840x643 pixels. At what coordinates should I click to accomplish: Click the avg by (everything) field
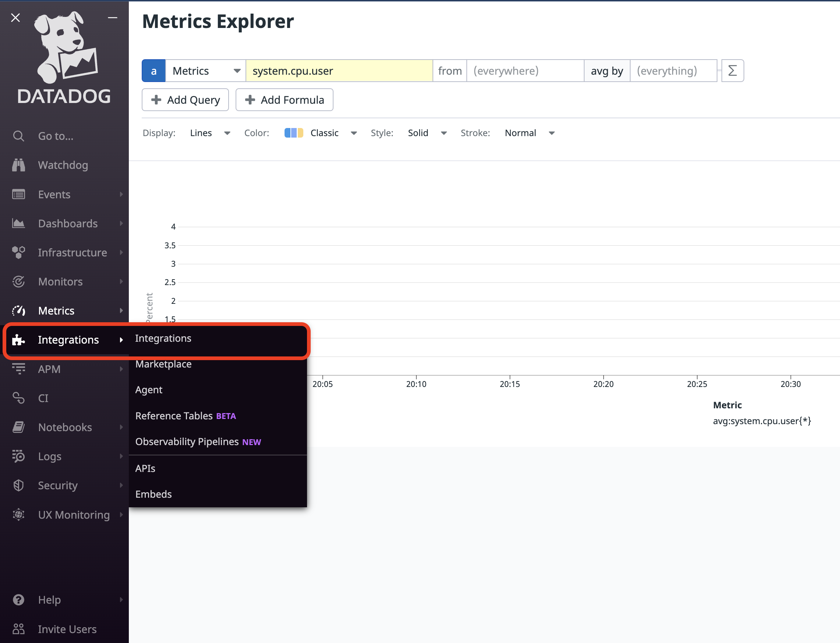tap(673, 70)
